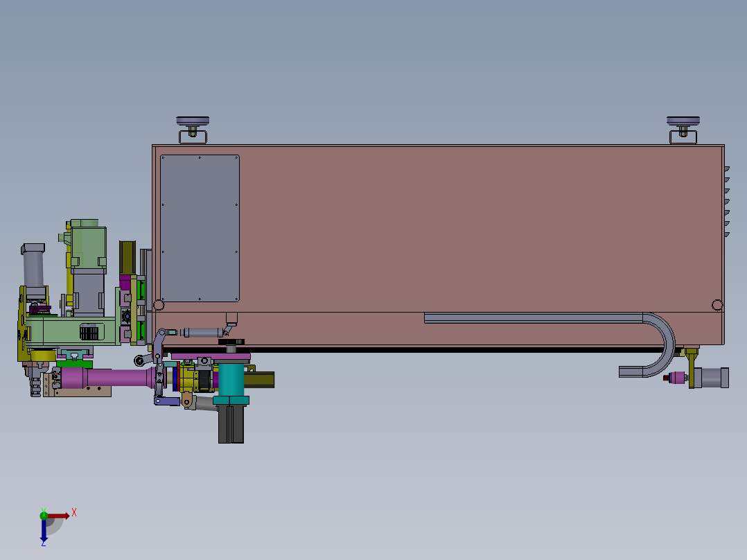Click the green Y axis dot of triad
Viewport: 747px width, 560px height.
click(44, 515)
